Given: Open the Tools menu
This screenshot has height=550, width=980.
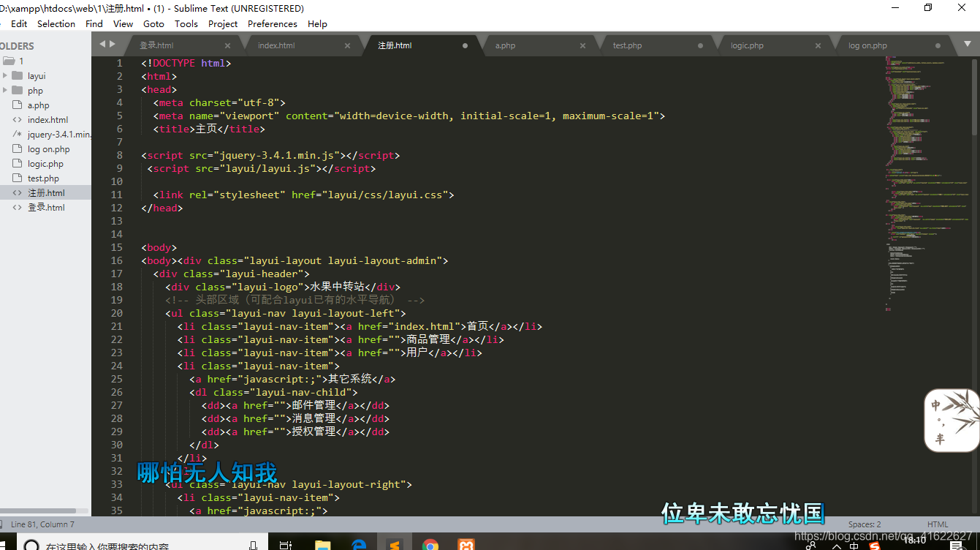Looking at the screenshot, I should coord(186,23).
